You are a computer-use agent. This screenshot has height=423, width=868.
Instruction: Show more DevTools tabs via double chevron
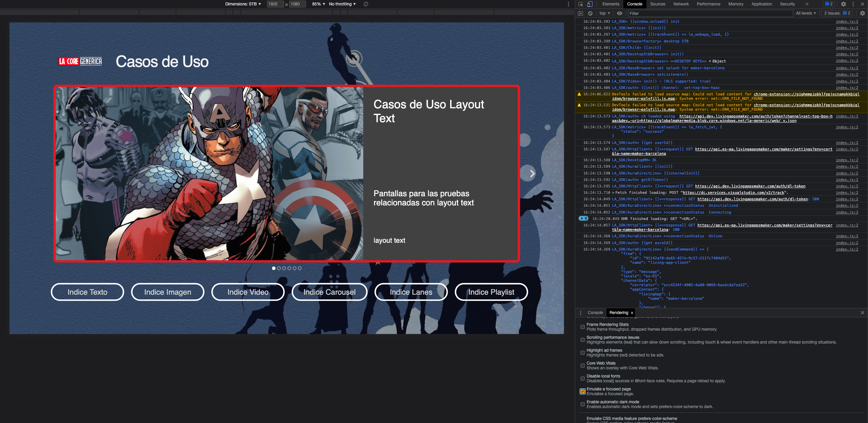(807, 4)
